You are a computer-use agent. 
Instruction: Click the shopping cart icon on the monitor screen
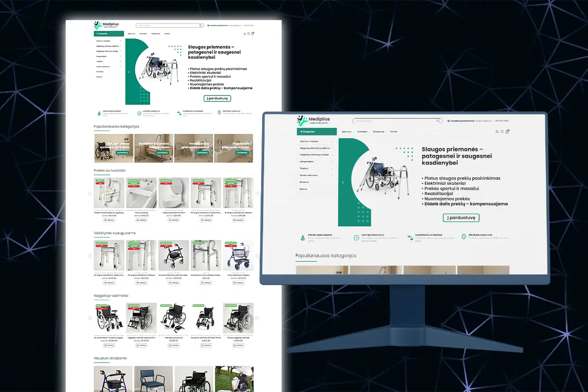(x=508, y=131)
